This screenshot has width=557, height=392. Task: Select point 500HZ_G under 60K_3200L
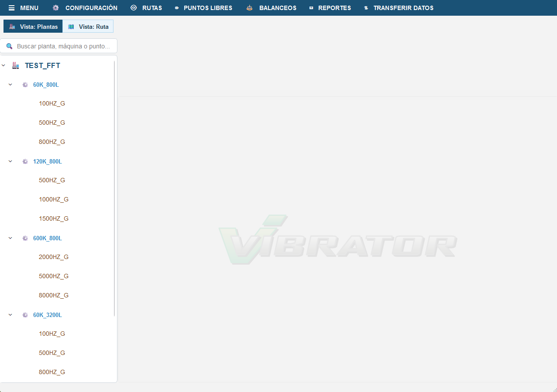(x=52, y=353)
